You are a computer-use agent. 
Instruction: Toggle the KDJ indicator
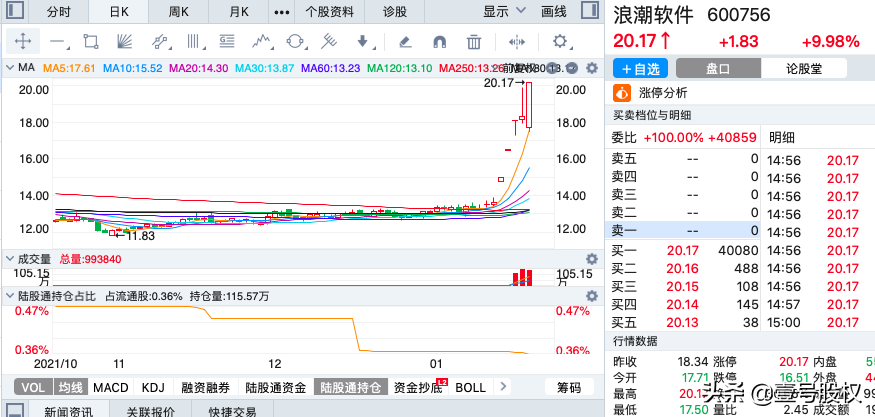pos(153,387)
